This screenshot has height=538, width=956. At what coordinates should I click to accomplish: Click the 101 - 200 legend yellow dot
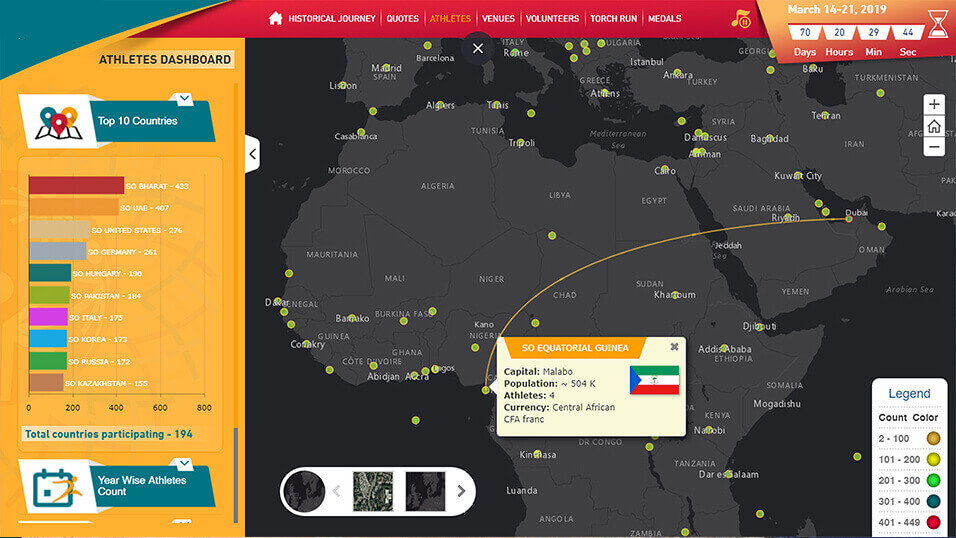coord(933,459)
